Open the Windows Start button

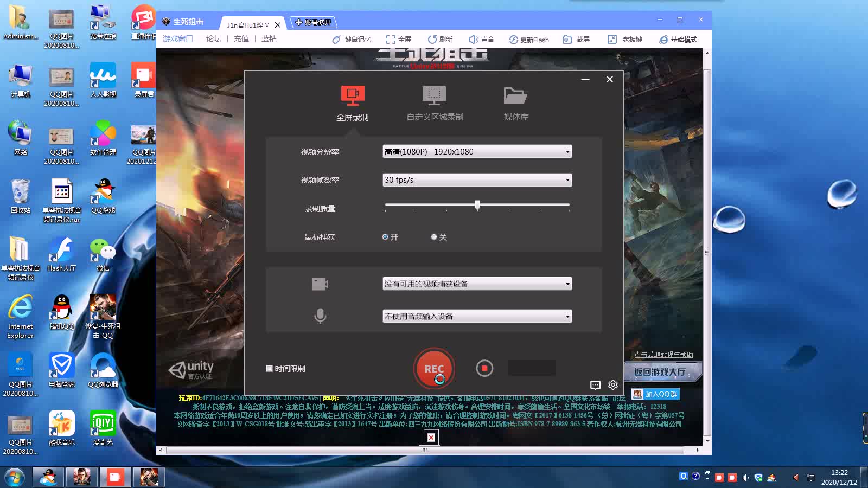[x=15, y=478]
